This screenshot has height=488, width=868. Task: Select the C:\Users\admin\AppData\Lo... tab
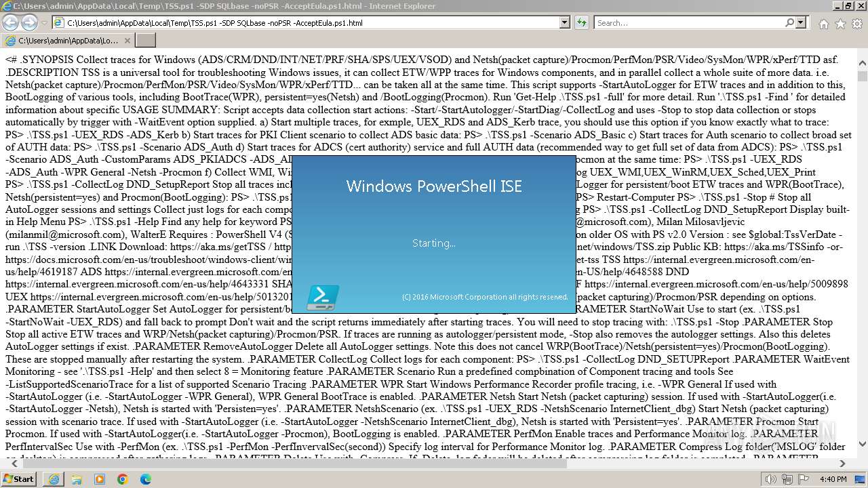tap(68, 41)
